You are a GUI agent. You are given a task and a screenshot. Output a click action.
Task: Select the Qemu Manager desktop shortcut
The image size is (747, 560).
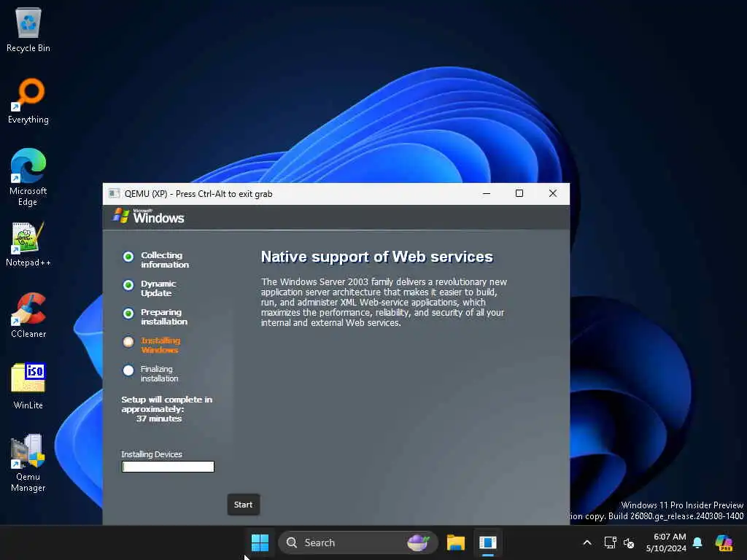[28, 463]
